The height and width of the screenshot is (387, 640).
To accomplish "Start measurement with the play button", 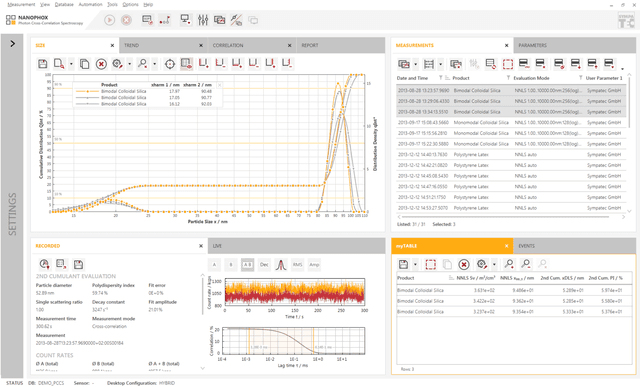I will coord(109,20).
